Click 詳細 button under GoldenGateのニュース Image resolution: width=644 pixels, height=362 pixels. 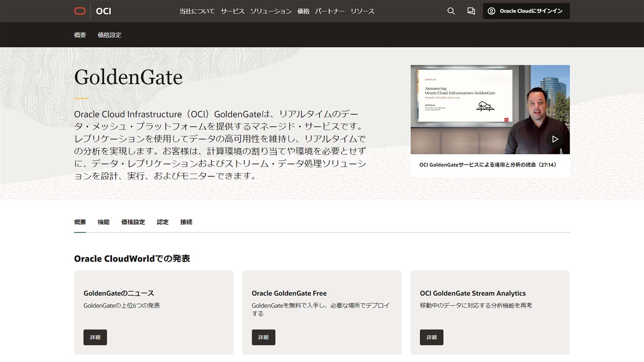click(x=95, y=337)
